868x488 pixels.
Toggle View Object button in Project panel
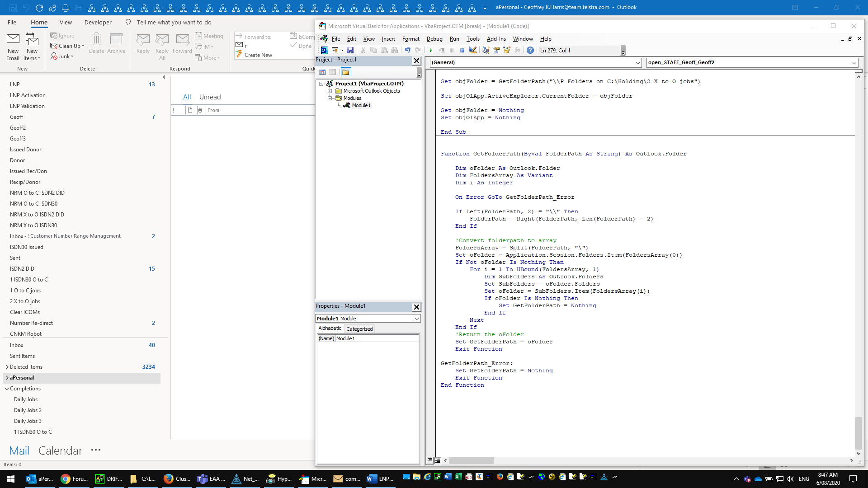pos(333,72)
